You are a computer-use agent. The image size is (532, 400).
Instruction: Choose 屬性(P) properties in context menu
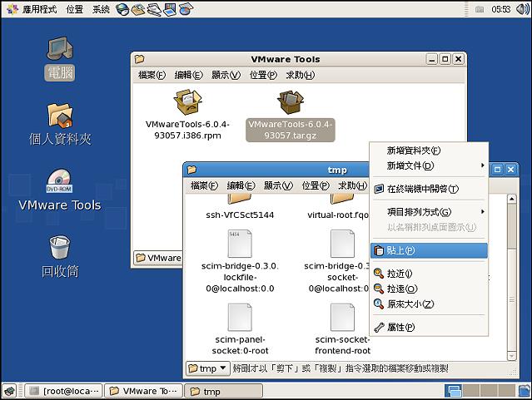(429, 327)
